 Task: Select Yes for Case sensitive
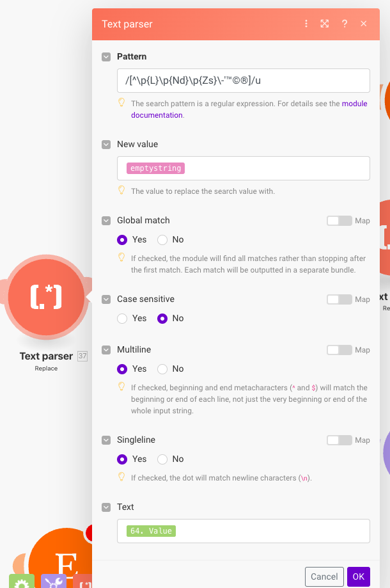(122, 319)
